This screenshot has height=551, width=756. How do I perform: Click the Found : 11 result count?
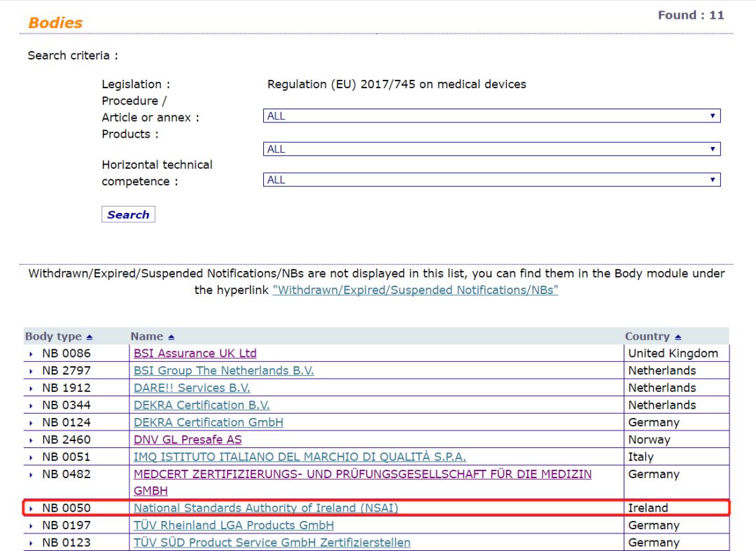coord(691,15)
